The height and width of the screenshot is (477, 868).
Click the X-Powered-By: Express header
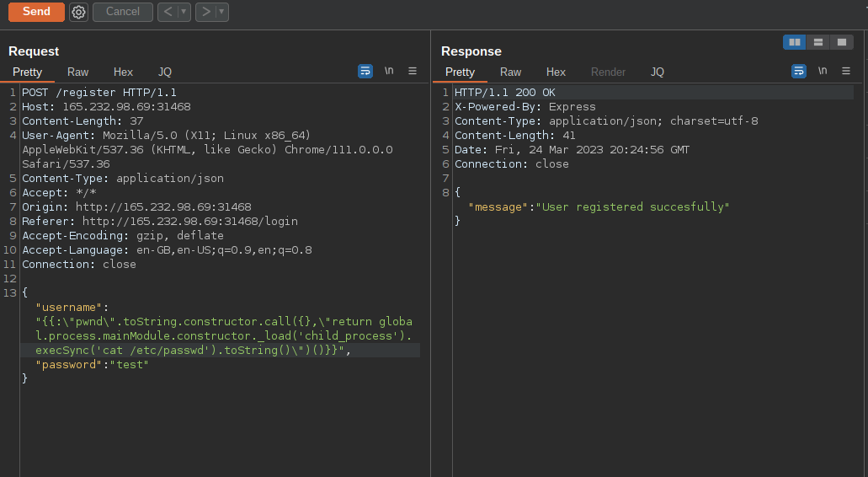point(525,107)
